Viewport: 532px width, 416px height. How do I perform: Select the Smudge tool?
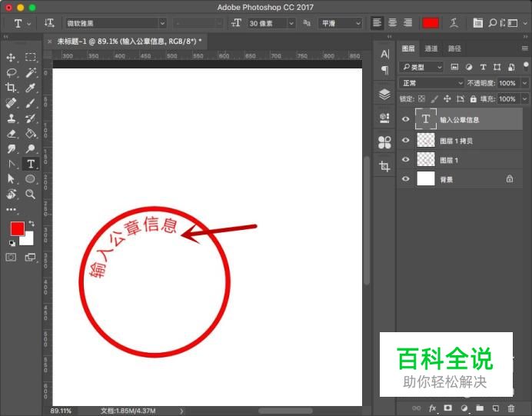pos(12,148)
